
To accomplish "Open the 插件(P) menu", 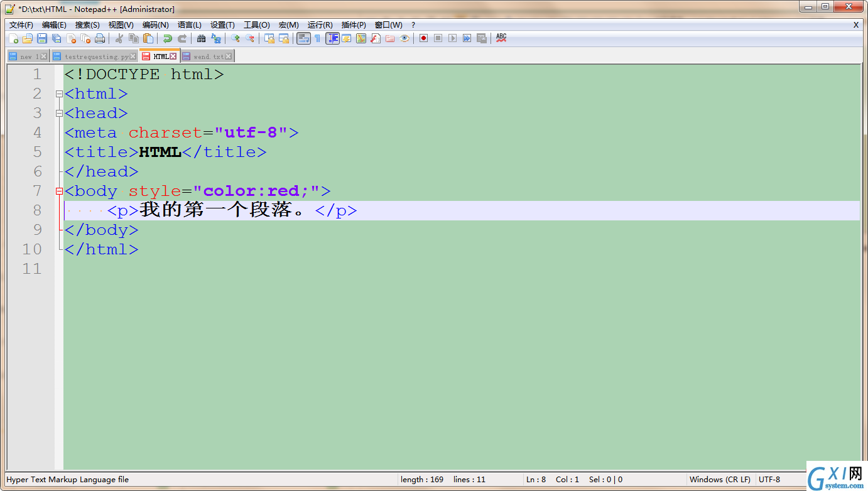I will point(354,25).
